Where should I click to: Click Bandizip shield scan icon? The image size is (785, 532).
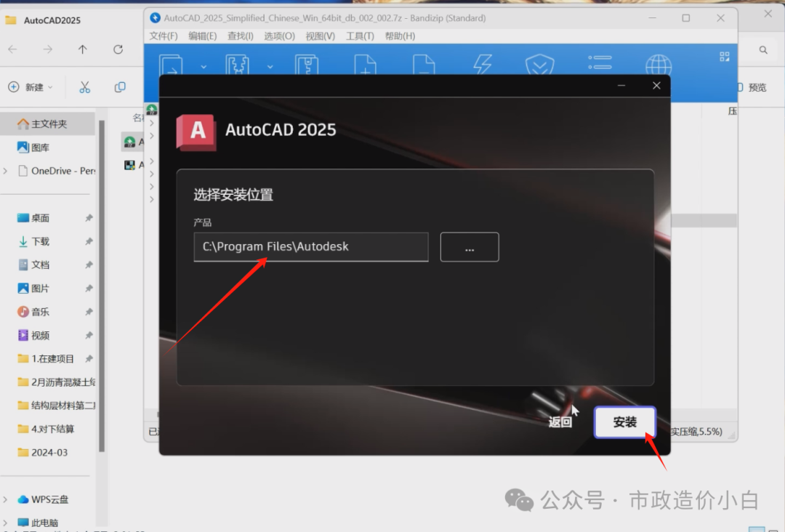(x=539, y=65)
